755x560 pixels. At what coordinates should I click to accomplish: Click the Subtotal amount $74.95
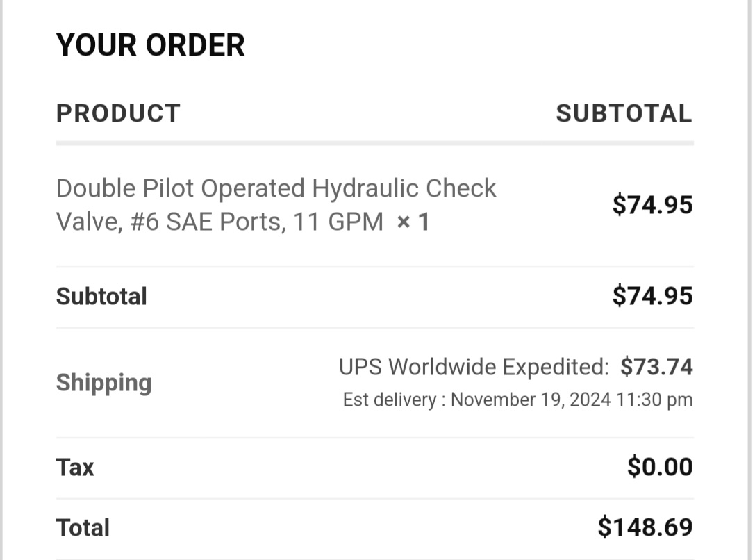(x=652, y=296)
